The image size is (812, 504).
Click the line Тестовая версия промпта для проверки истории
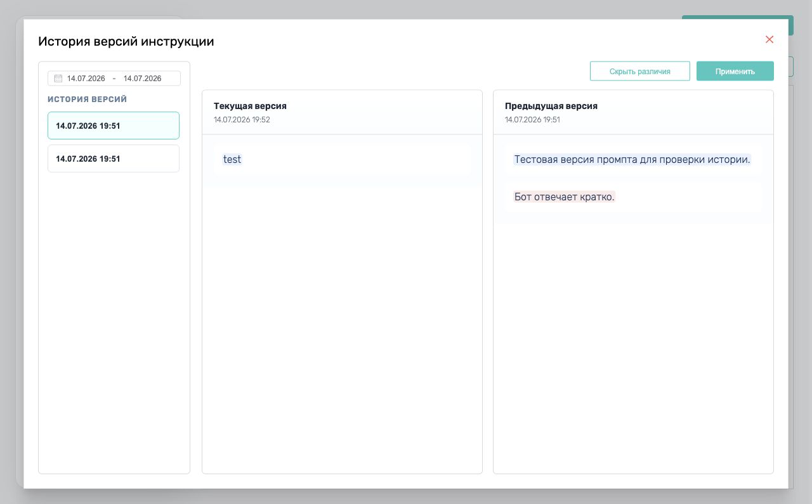632,159
